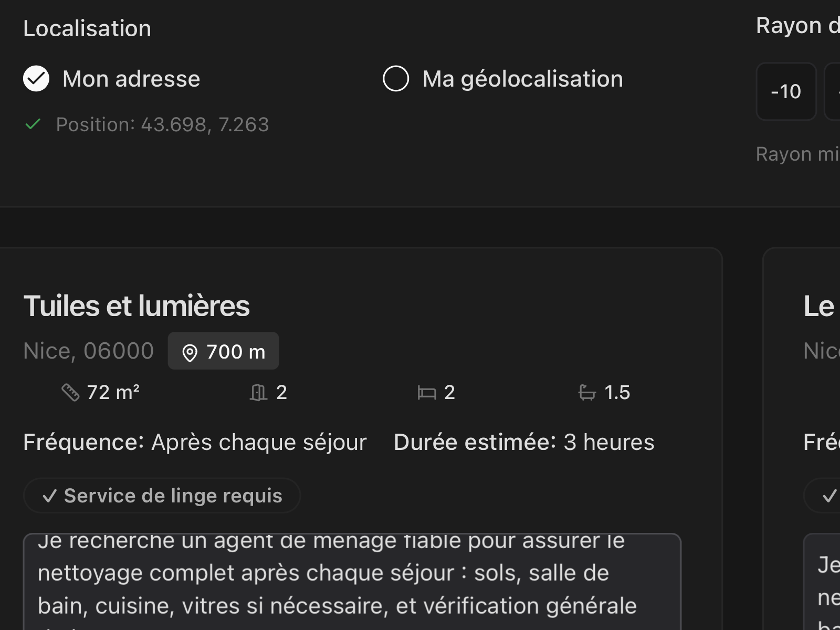Click the ruler icon showing 72 m²

coord(71,392)
